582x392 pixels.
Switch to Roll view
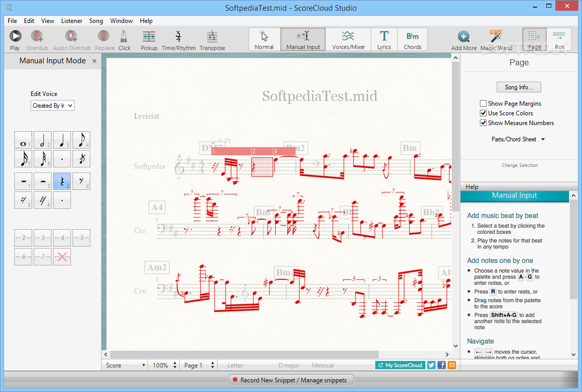pos(560,39)
